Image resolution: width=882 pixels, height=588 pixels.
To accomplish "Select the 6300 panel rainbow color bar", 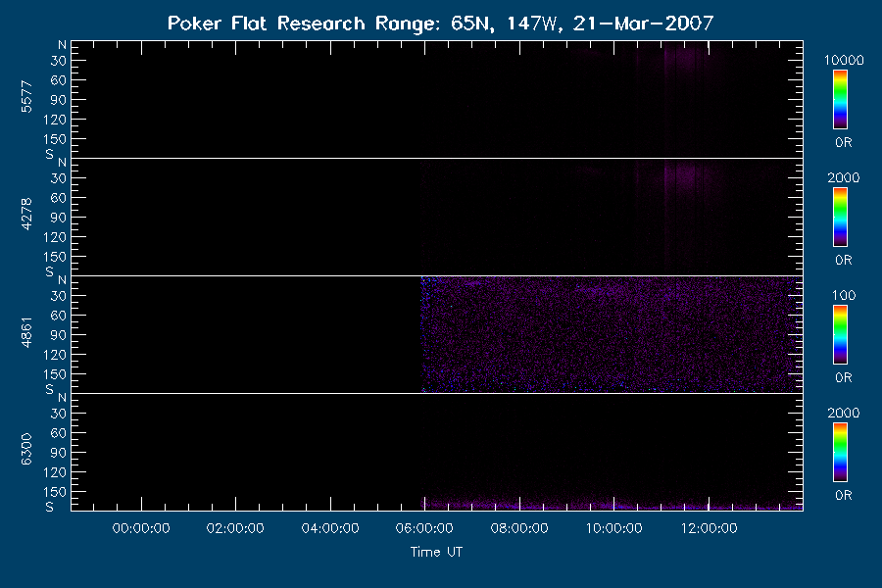I will click(x=840, y=453).
